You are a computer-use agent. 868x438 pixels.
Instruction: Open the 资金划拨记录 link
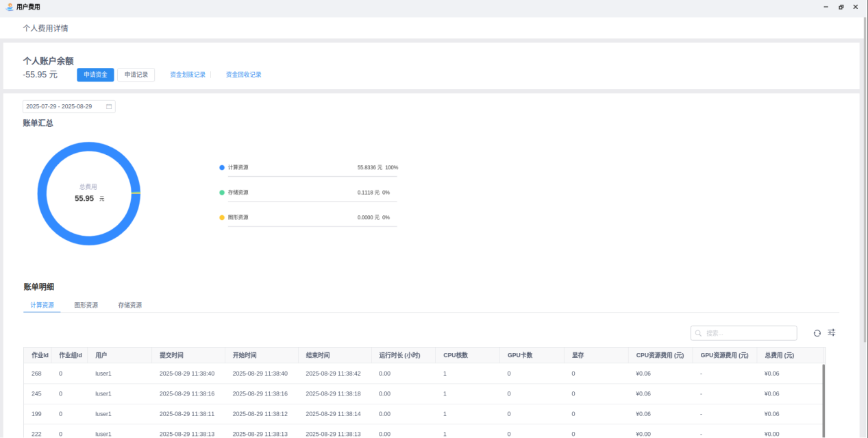tap(188, 75)
